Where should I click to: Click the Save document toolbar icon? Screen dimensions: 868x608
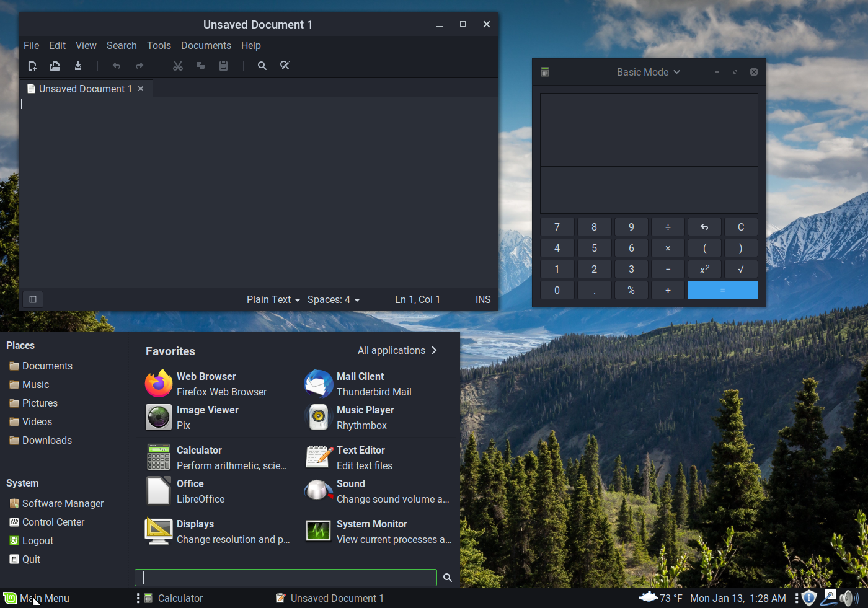click(x=78, y=66)
